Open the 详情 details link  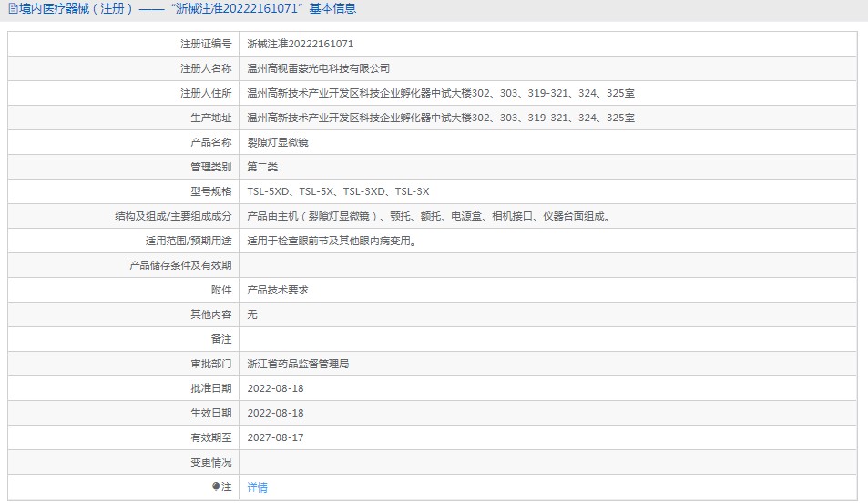coord(258,488)
